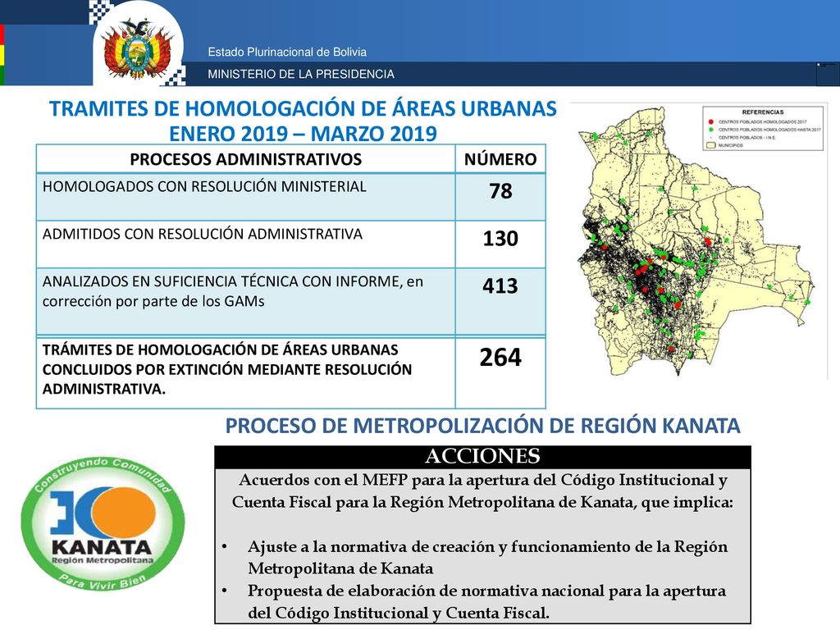Click the Bolivian coat of arms emblem
The width and height of the screenshot is (840, 630).
pyautogui.click(x=138, y=50)
